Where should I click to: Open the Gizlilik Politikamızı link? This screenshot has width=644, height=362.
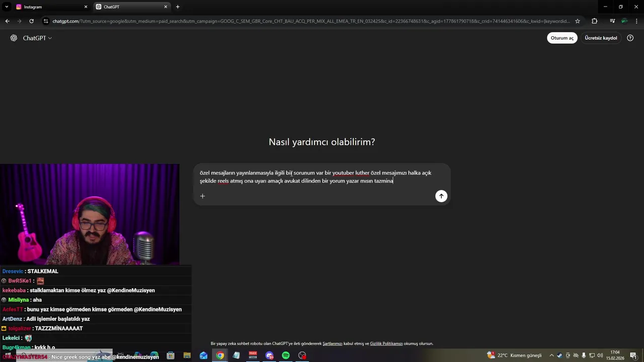(386, 344)
